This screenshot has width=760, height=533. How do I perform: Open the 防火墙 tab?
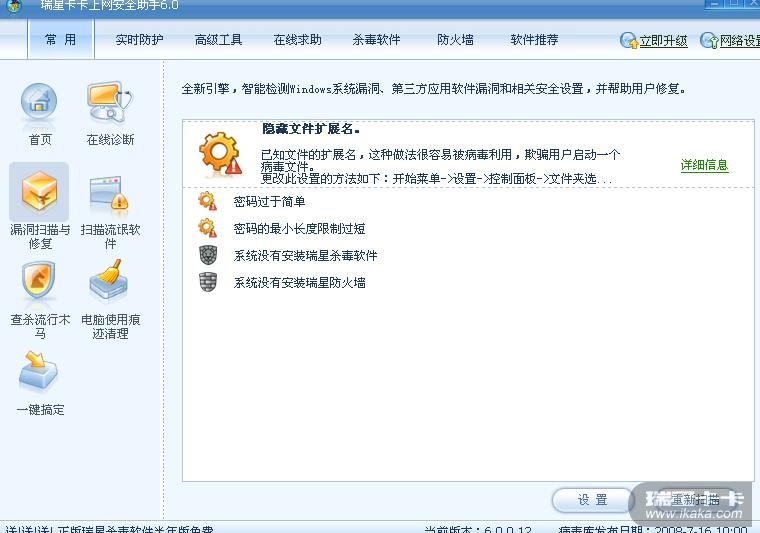(455, 40)
